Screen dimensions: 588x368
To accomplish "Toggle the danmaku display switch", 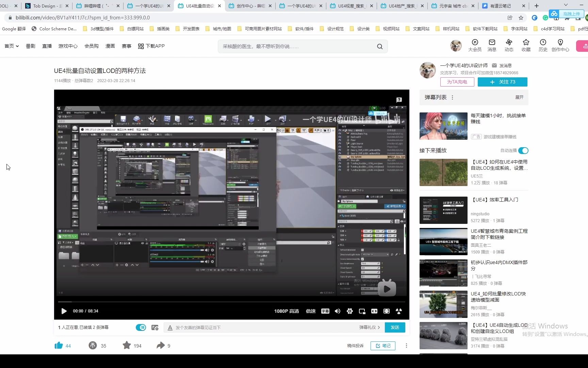I will [x=141, y=327].
